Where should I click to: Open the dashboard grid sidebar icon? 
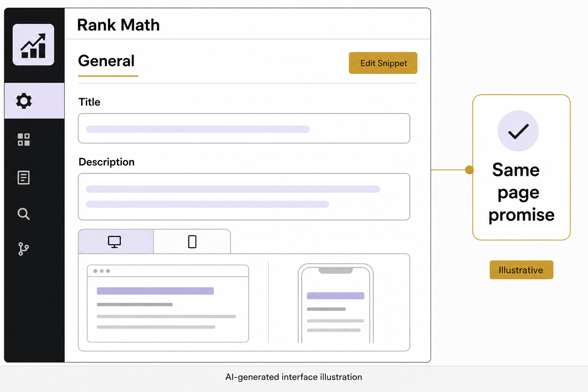pos(24,139)
